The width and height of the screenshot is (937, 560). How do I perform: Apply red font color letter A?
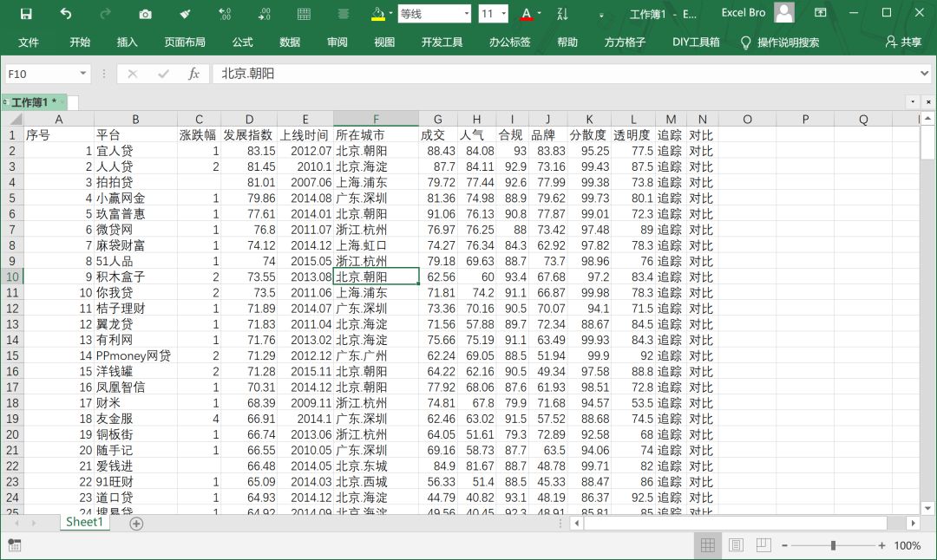pyautogui.click(x=526, y=14)
